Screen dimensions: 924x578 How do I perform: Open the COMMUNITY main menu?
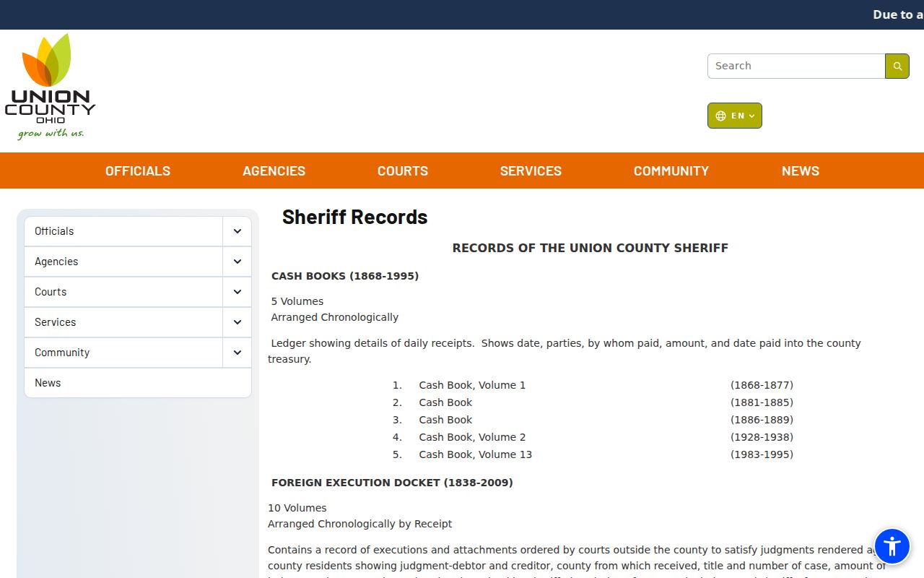coord(671,171)
